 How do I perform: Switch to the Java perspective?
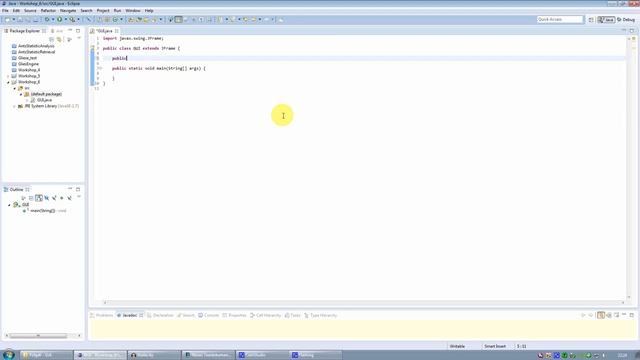click(606, 20)
